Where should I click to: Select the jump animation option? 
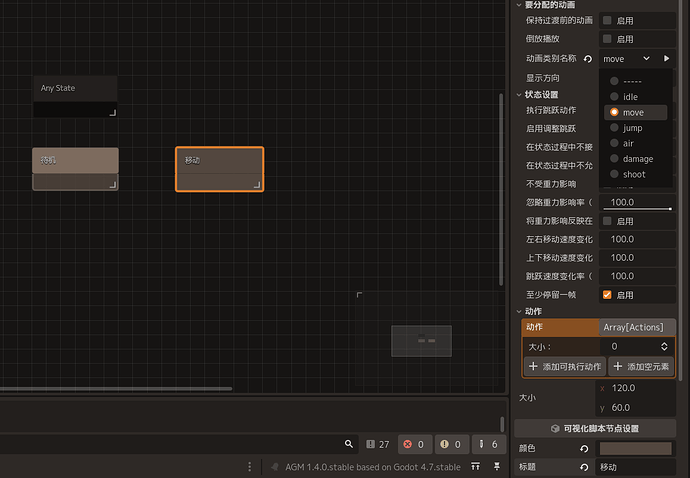coord(635,128)
